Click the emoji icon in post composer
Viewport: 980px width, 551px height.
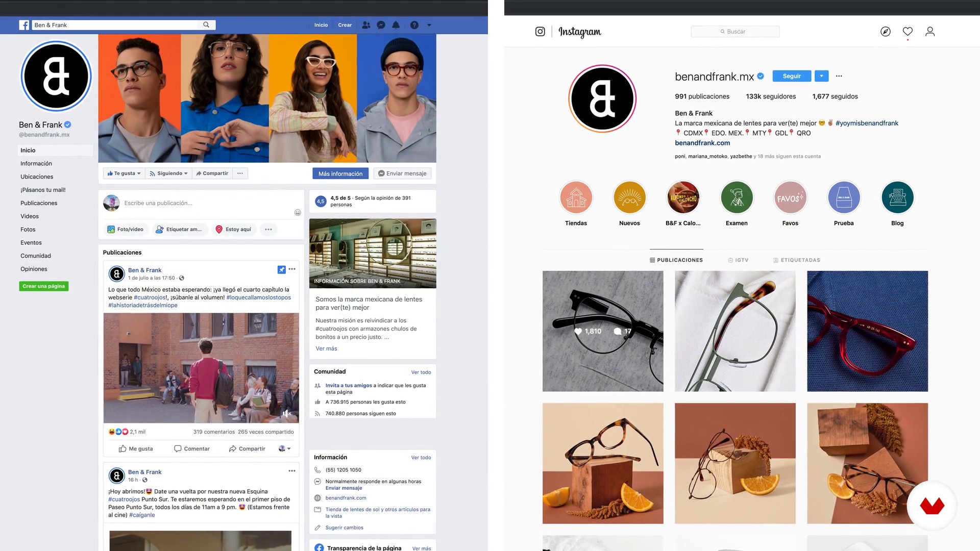[x=298, y=213]
